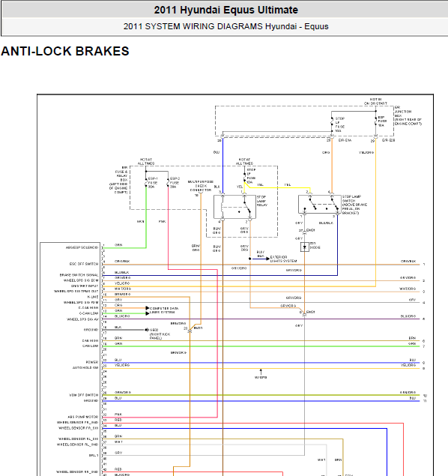Viewport: 448px width, 476px height.
Task: Click the ESP-1 fuse symbol
Action: click(x=146, y=182)
